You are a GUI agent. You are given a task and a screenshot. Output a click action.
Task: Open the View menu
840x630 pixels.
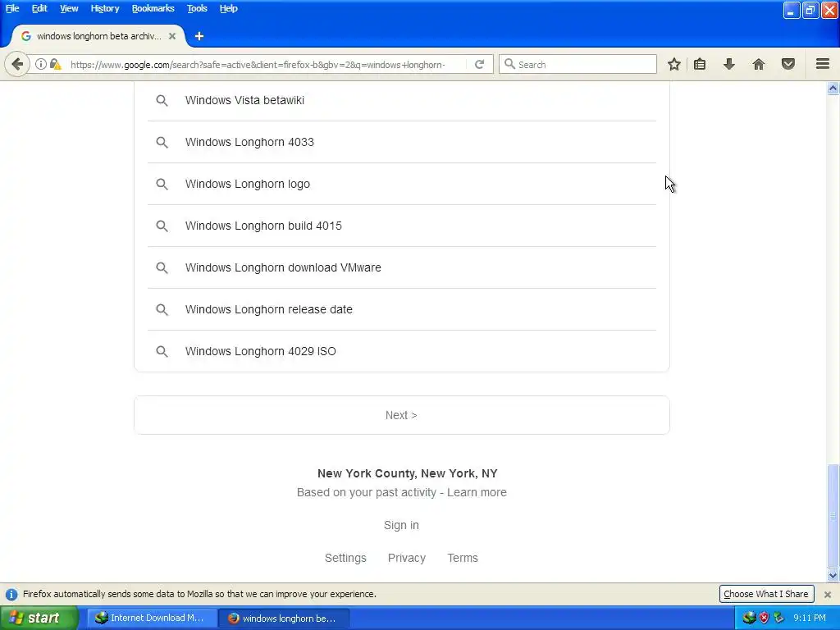tap(69, 8)
